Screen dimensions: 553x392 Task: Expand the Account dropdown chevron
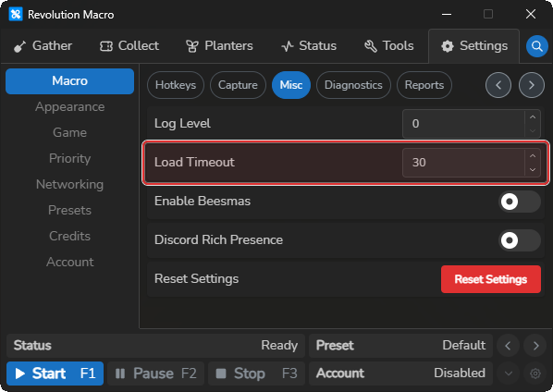508,374
